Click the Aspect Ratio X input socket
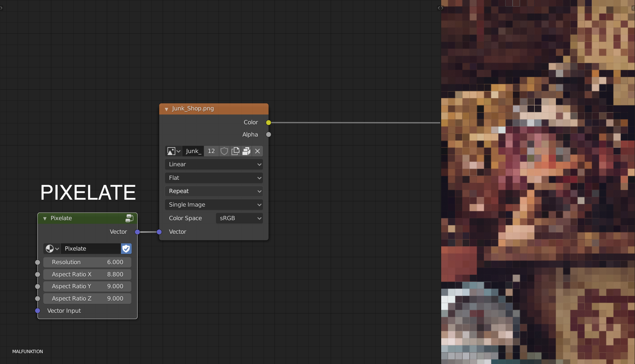 point(38,274)
